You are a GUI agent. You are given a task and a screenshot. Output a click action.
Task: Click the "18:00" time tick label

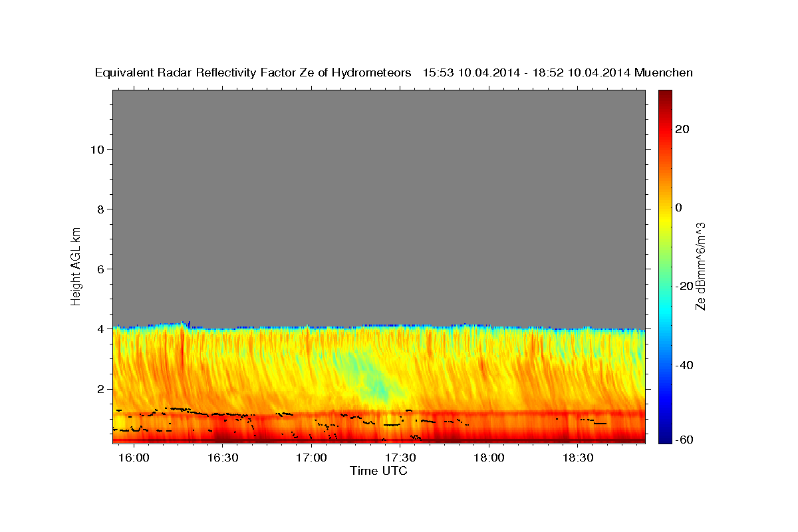[x=489, y=458]
